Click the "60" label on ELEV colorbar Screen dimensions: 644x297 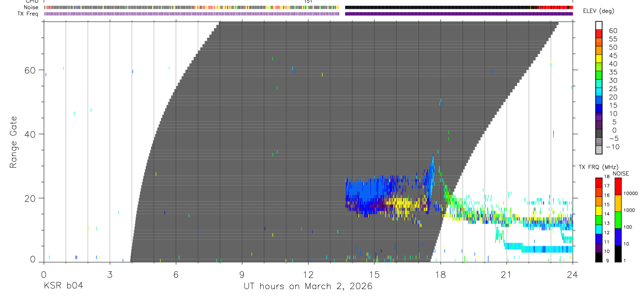613,30
